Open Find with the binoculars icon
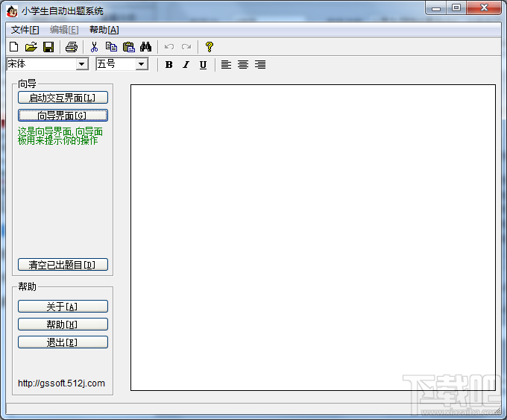This screenshot has height=420, width=507. [x=146, y=47]
